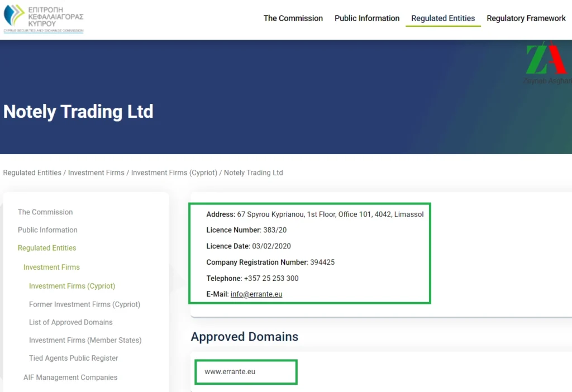Screen dimensions: 572x392
Task: Select The Commission in the left sidebar
Action: coord(45,212)
